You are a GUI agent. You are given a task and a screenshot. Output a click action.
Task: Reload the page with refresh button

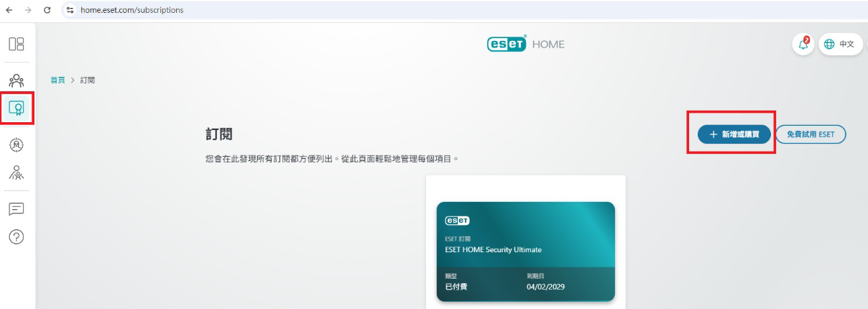pos(47,10)
